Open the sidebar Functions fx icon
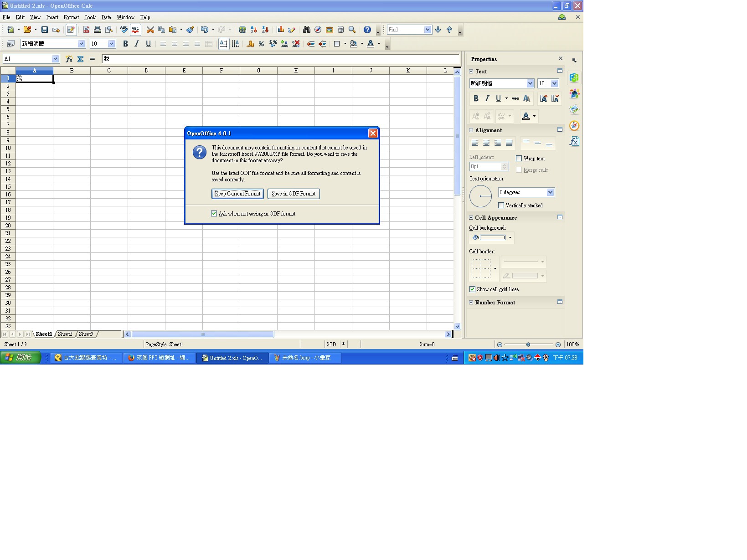Screen dimensions: 747x560 click(x=574, y=142)
